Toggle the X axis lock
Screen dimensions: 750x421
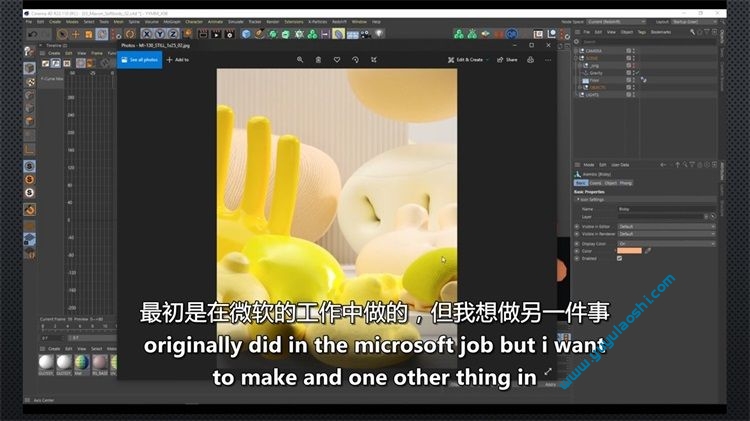[147, 34]
